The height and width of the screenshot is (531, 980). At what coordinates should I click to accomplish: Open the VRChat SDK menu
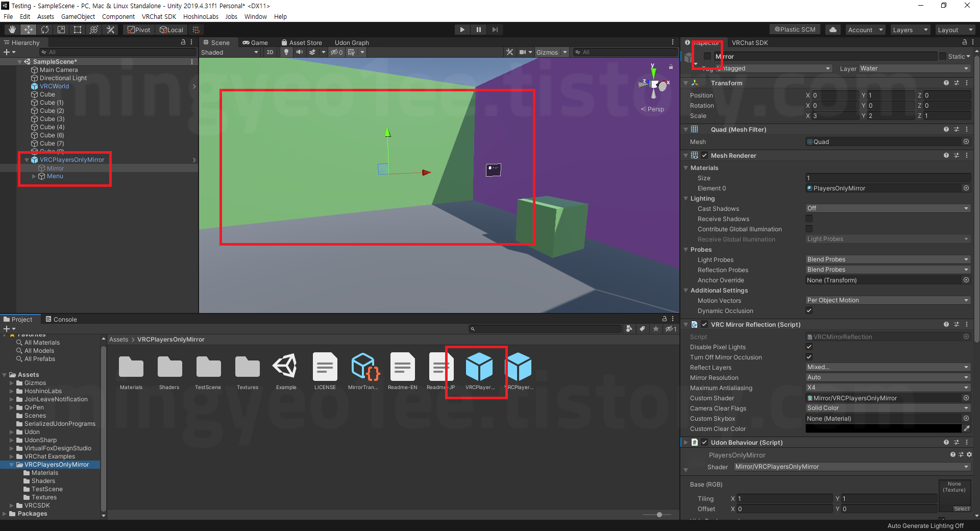(x=159, y=16)
